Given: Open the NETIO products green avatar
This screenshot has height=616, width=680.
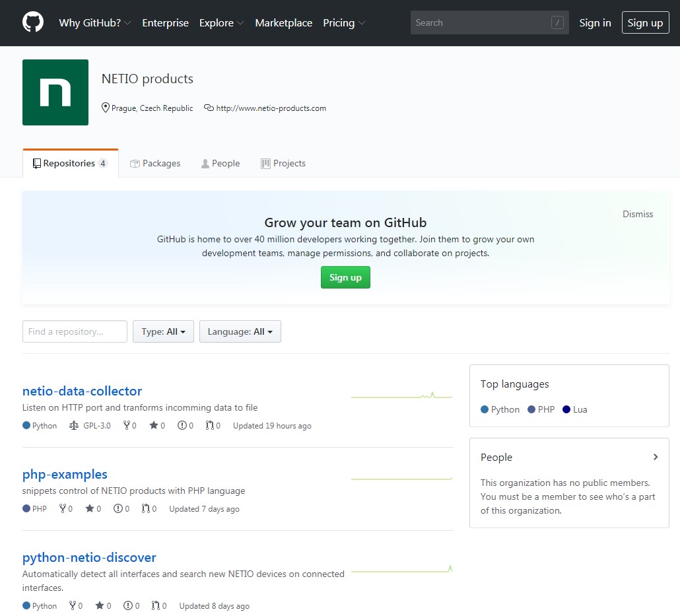Looking at the screenshot, I should tap(55, 92).
